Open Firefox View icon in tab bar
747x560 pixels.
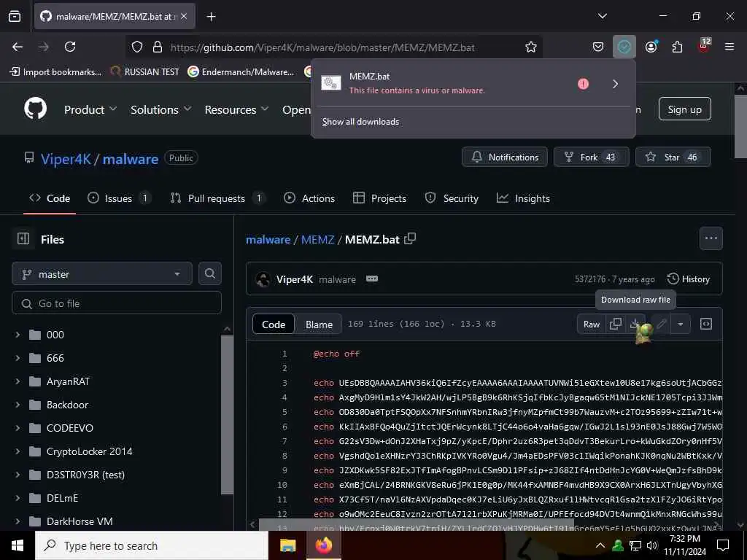coord(15,16)
